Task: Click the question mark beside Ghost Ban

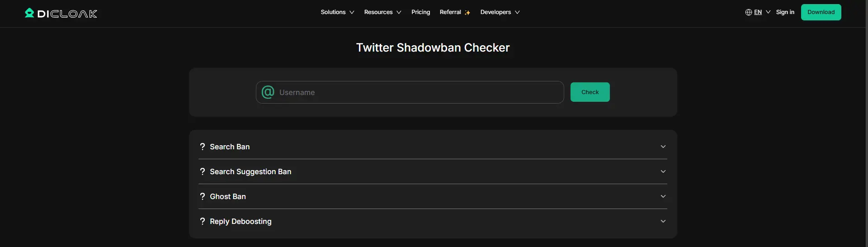Action: 203,196
